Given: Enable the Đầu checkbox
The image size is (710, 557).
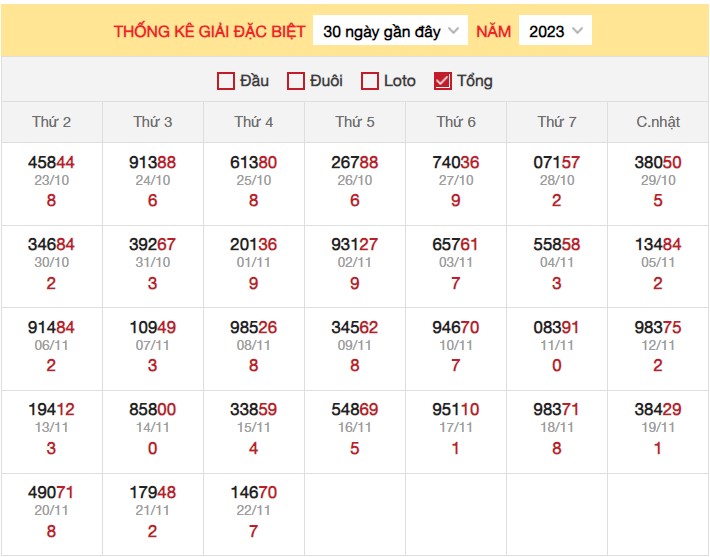Looking at the screenshot, I should tap(226, 81).
